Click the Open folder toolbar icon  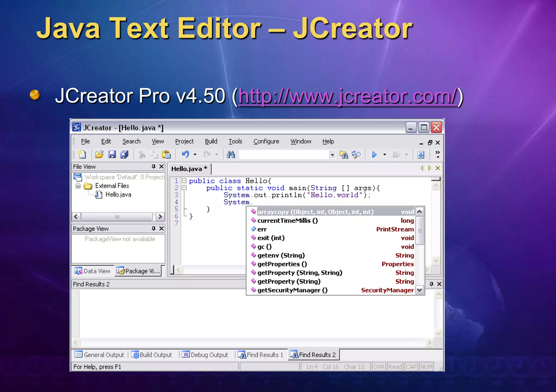pyautogui.click(x=99, y=155)
